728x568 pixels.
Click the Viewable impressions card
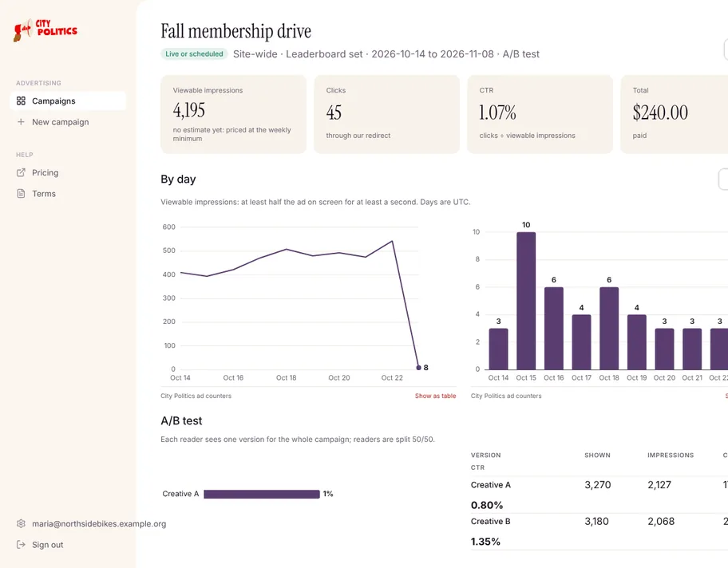[x=234, y=114]
